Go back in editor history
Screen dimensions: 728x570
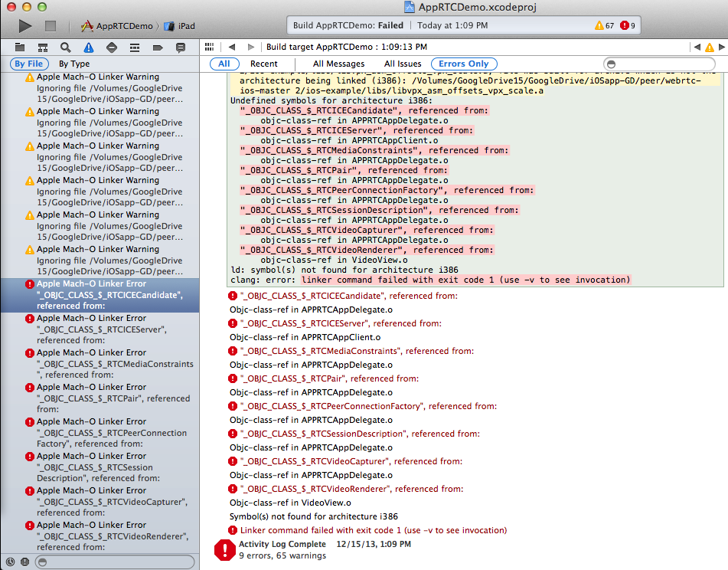(x=232, y=47)
